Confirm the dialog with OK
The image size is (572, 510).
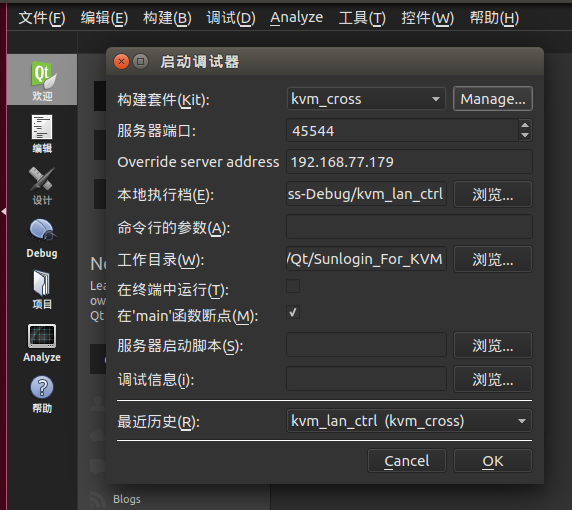493,461
